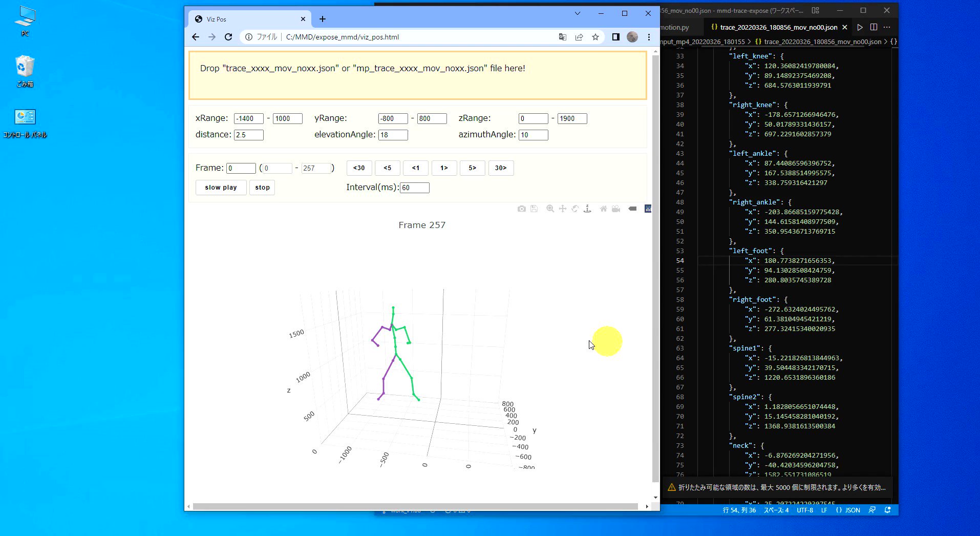The image size is (980, 536).
Task: Click the Chrome address bar URL
Action: [342, 37]
